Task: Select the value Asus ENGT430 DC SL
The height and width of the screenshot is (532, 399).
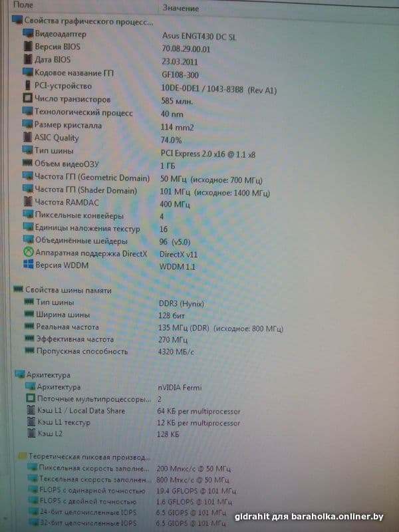Action: coord(199,36)
